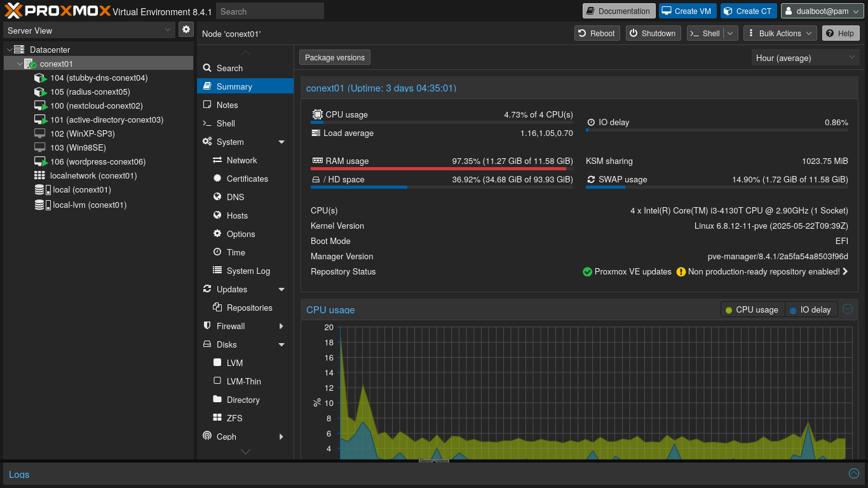Click the Documentation button
868x488 pixels.
pyautogui.click(x=619, y=11)
